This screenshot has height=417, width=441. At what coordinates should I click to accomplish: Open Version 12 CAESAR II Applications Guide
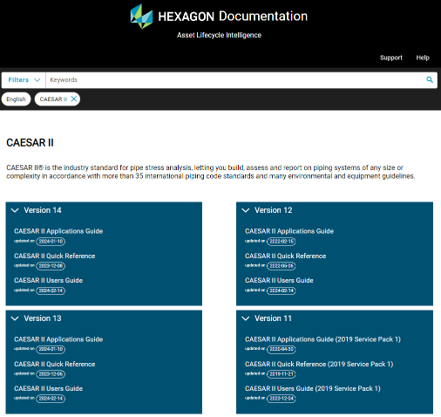(289, 231)
